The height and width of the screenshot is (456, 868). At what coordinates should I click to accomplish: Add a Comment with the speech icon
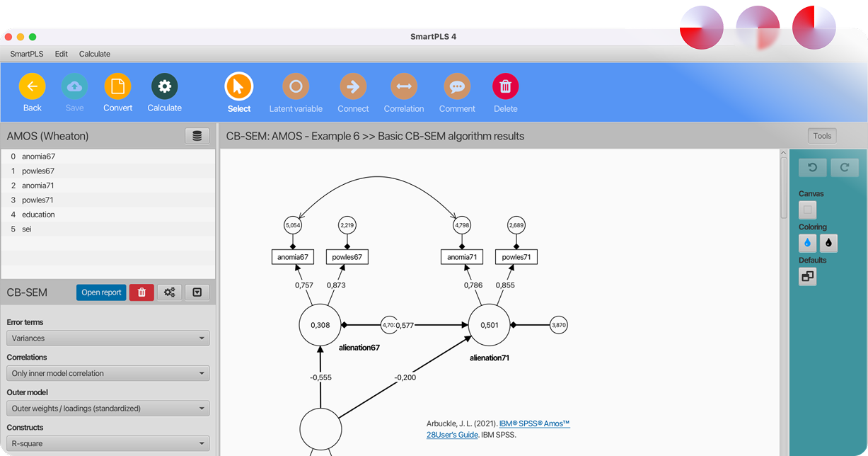click(457, 86)
